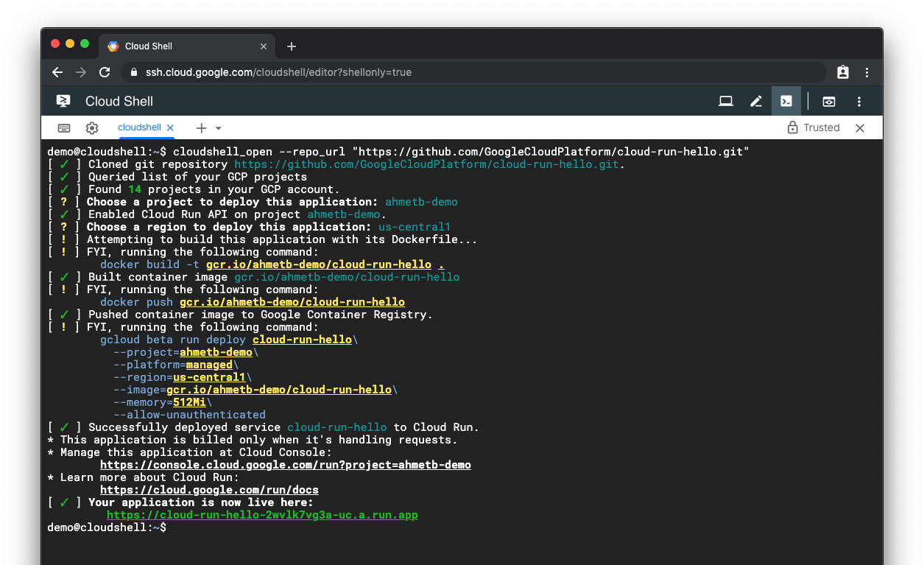Click '--allow-unauthenticated' flag text

tap(189, 415)
